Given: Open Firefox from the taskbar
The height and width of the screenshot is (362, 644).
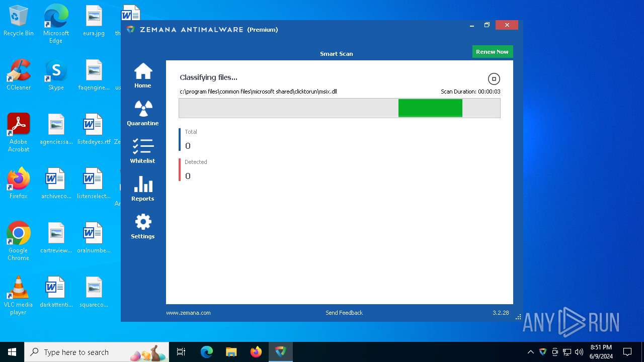Looking at the screenshot, I should click(256, 352).
